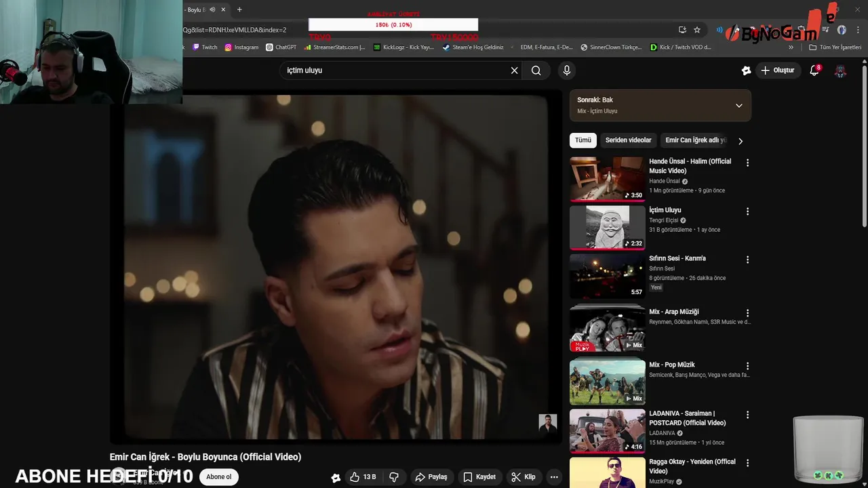This screenshot has width=868, height=488.
Task: Open the Twitch bookmark
Action: point(205,47)
